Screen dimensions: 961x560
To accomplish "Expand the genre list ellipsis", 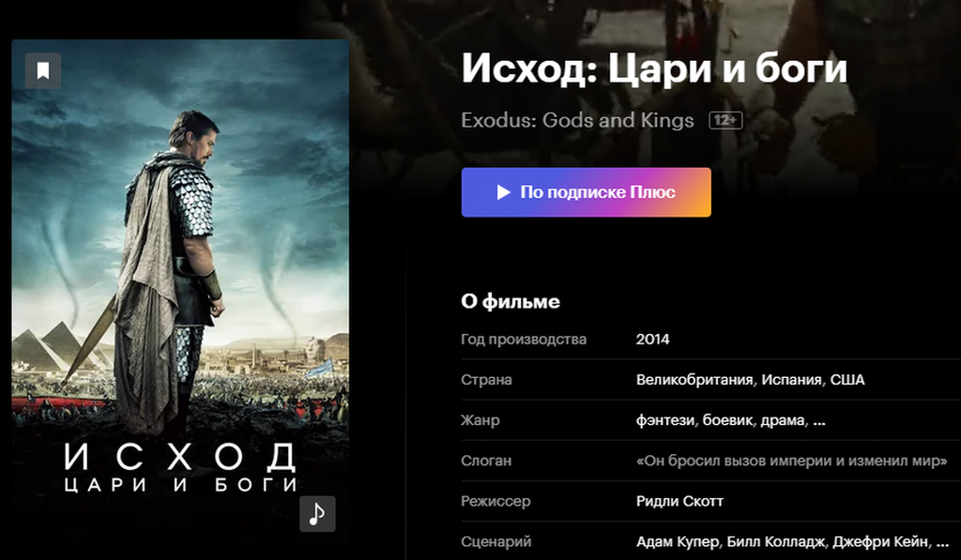I will [818, 421].
